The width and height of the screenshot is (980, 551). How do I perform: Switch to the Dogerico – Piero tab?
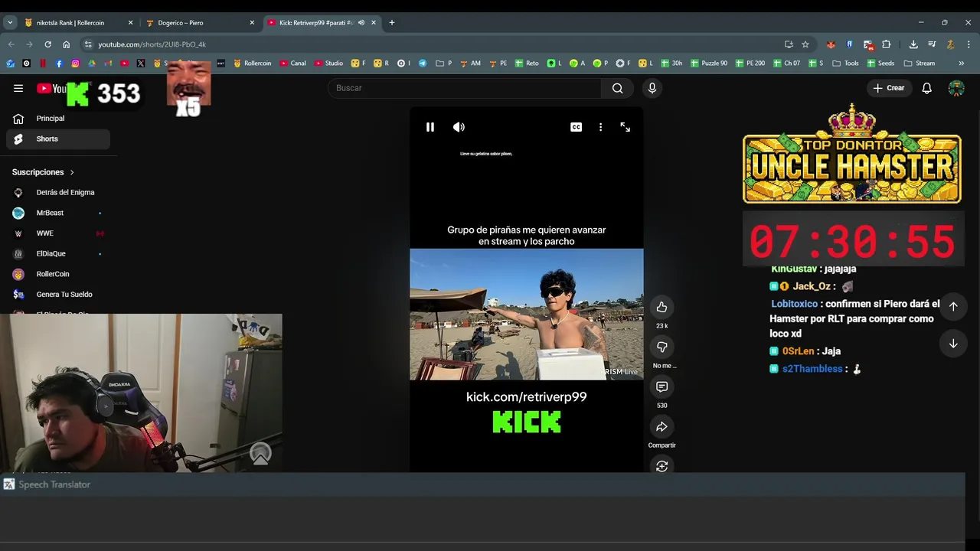pos(199,23)
